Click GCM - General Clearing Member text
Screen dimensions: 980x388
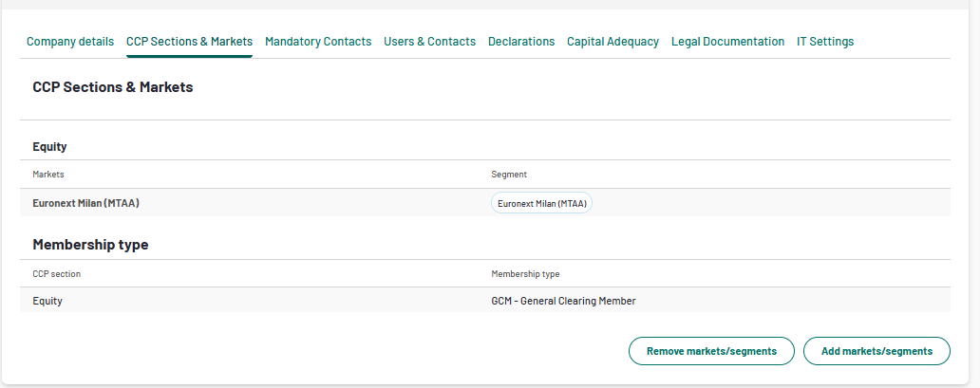pos(563,301)
